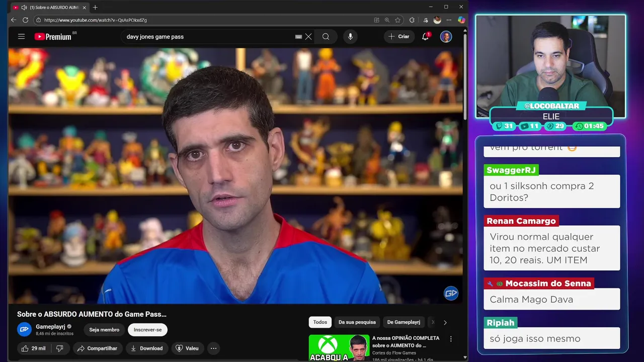Open the YouTube hamburger guide menu
The width and height of the screenshot is (644, 362).
[x=21, y=36]
